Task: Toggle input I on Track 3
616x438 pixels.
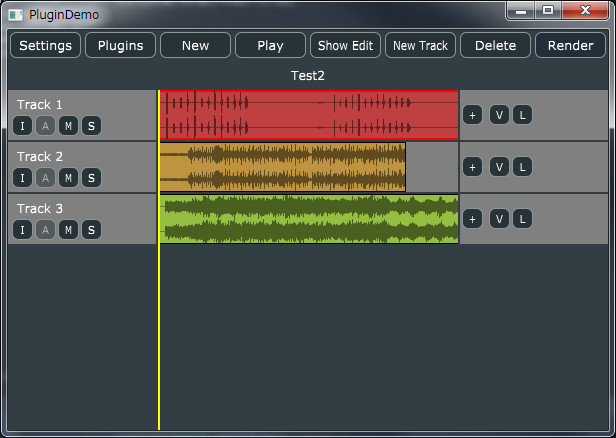Action: (x=22, y=229)
